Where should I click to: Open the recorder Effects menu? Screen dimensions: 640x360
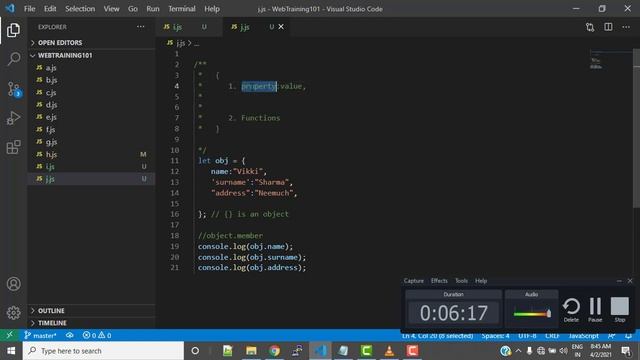[439, 280]
